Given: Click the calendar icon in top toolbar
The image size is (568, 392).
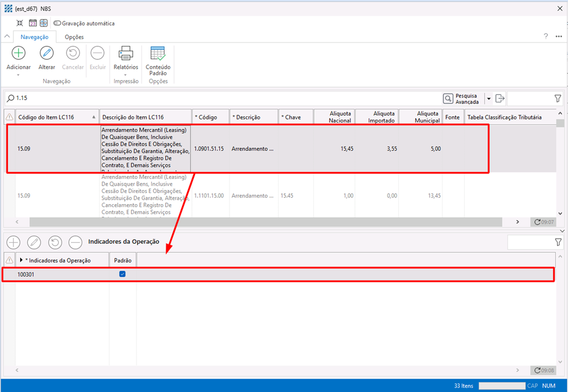Looking at the screenshot, I should [32, 23].
